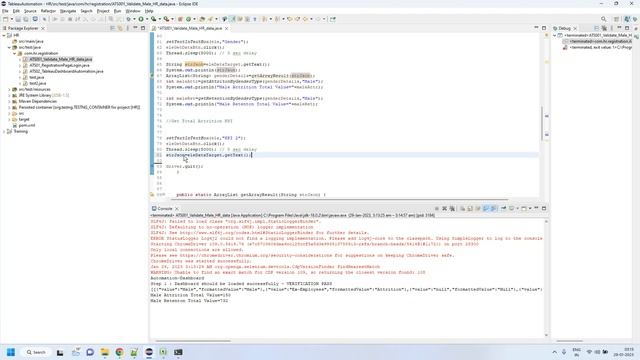Open the Refactor menu

(x=48, y=11)
